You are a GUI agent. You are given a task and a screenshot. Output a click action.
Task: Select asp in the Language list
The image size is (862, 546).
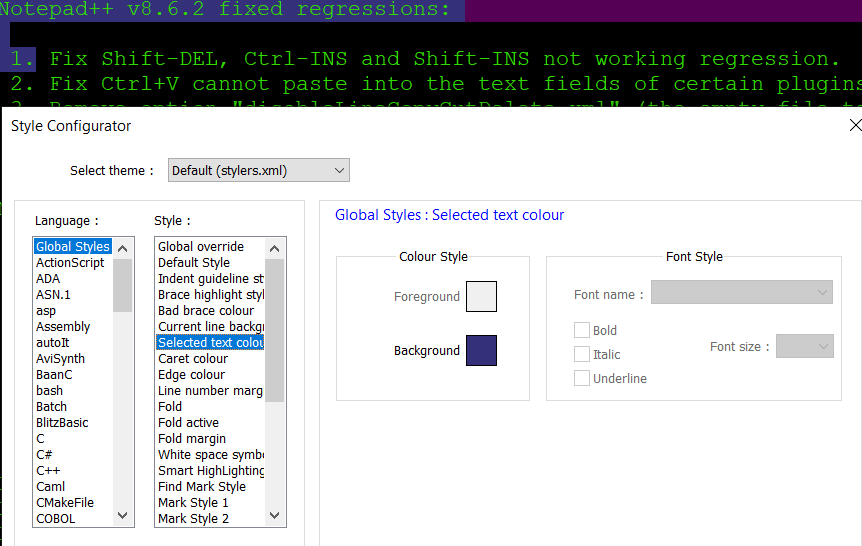point(46,310)
